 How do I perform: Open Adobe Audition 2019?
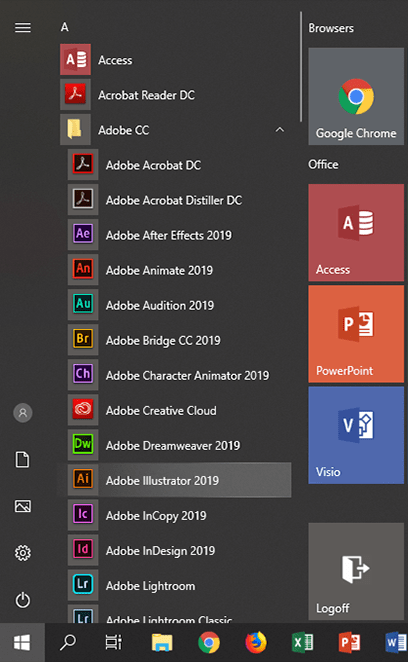[x=175, y=305]
